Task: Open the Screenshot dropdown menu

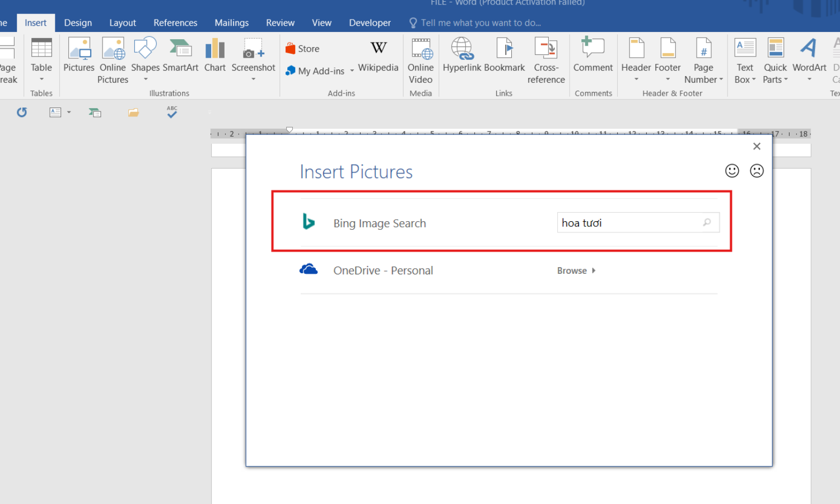Action: tap(253, 79)
